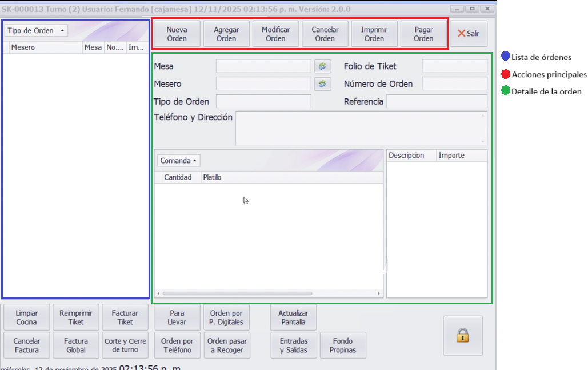Click the padlock lock-screen icon
Viewport: 588px width, 370px height.
tap(462, 336)
